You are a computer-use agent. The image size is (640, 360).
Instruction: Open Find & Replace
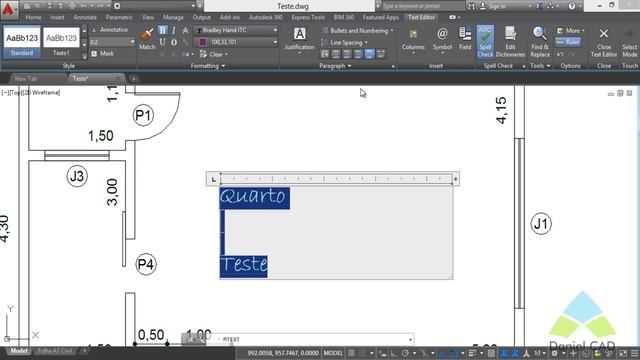[540, 41]
